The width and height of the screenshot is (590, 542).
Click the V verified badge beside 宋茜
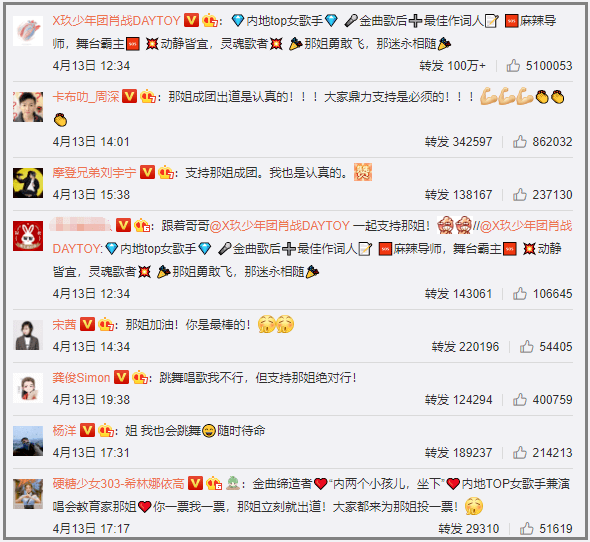coord(87,324)
